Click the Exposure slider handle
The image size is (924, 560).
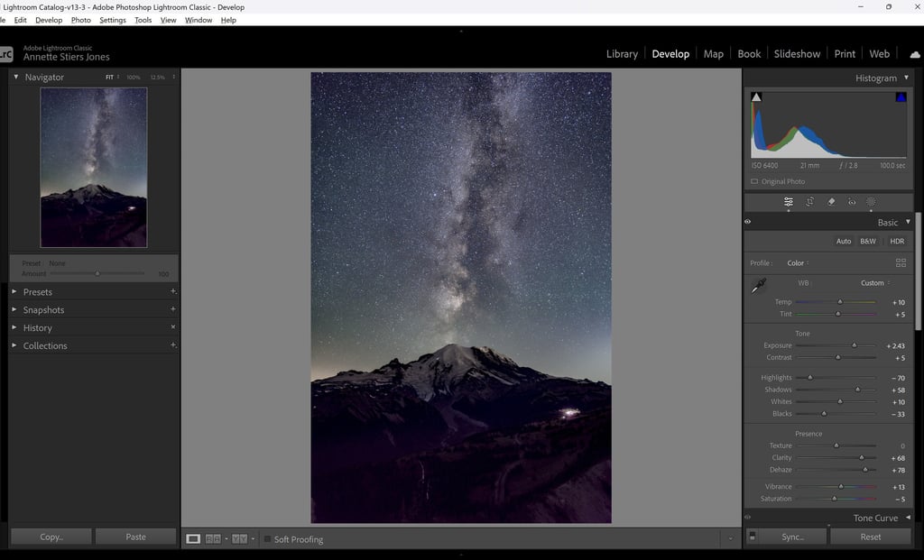pos(854,345)
